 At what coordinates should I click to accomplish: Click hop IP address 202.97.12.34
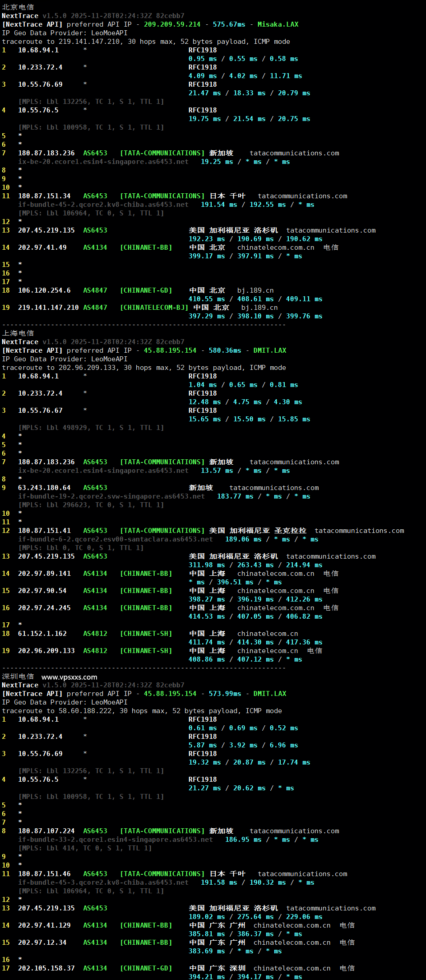click(x=42, y=943)
